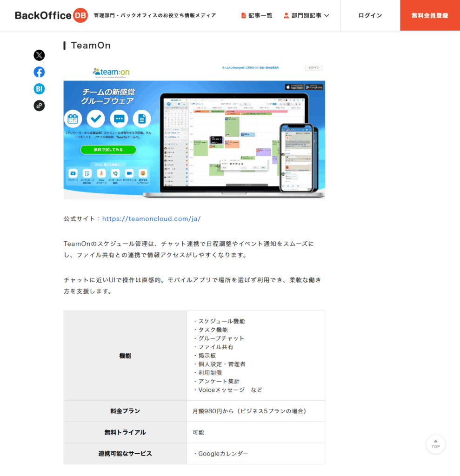Click the person icon beside 部門別記事
The width and height of the screenshot is (460, 476).
(286, 15)
